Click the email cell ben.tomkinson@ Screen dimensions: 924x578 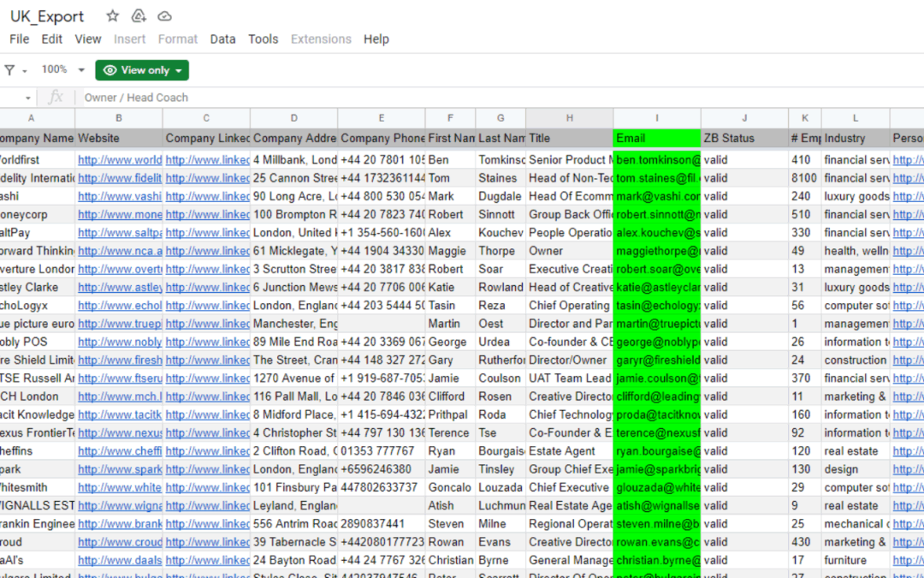coord(657,160)
